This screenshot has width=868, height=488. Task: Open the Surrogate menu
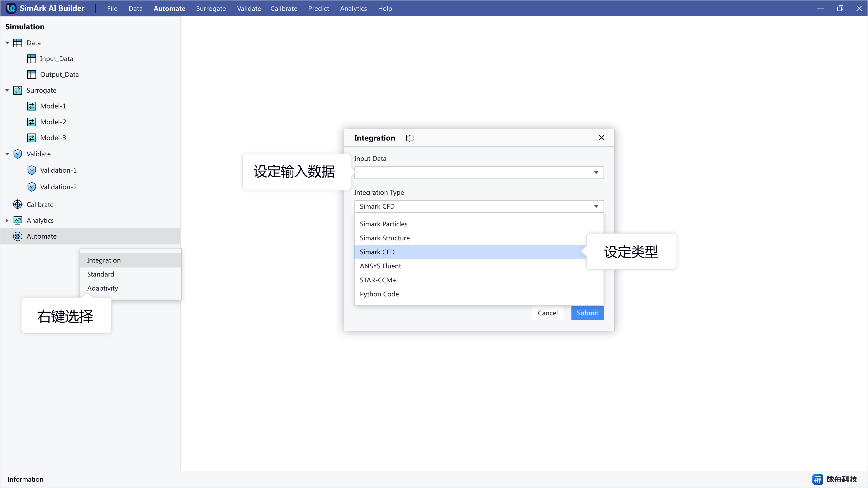(211, 8)
